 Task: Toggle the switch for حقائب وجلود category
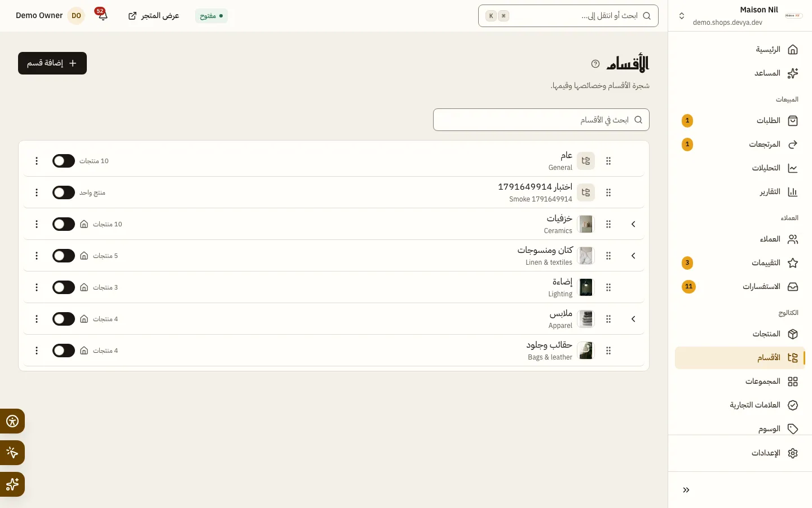pyautogui.click(x=64, y=351)
